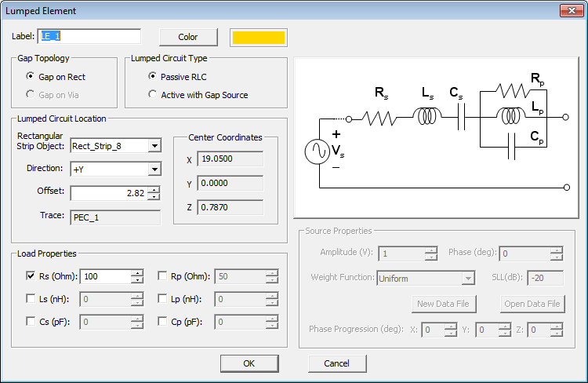Check the Rp (Ohm) checkbox
The height and width of the screenshot is (383, 588).
[163, 276]
